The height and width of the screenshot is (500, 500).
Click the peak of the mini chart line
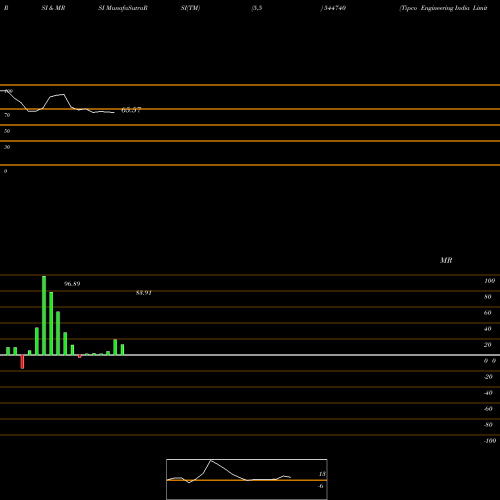(211, 460)
